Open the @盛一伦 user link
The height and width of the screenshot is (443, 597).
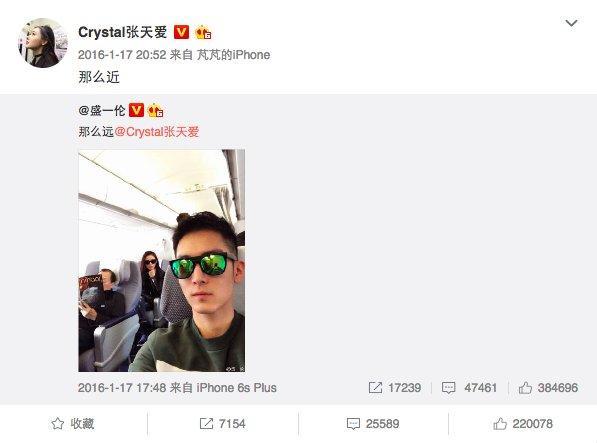point(102,111)
